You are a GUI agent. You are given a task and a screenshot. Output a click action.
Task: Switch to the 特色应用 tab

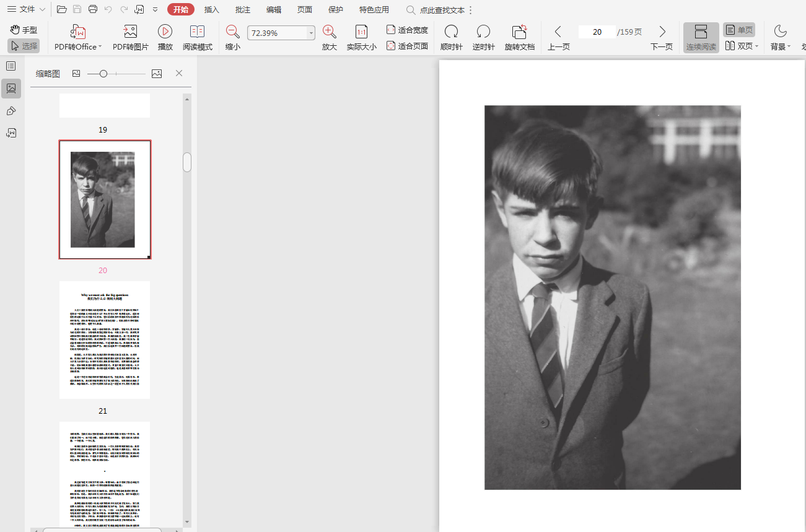point(374,10)
